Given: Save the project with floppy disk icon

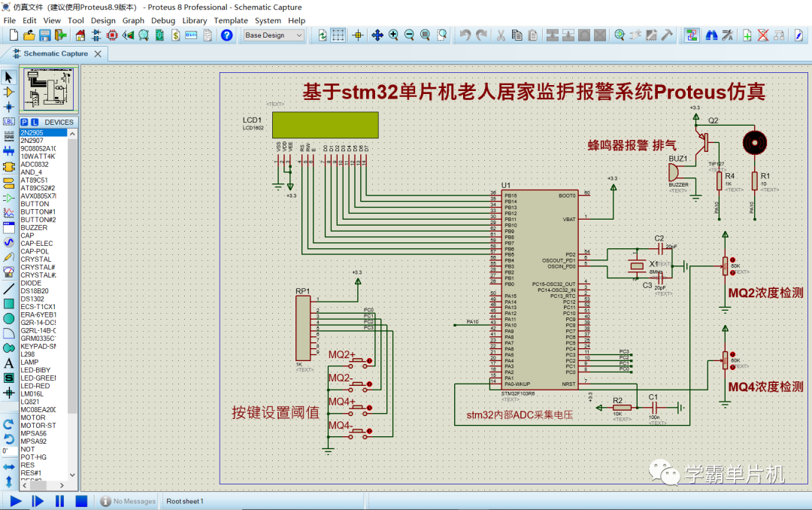Looking at the screenshot, I should coord(45,35).
